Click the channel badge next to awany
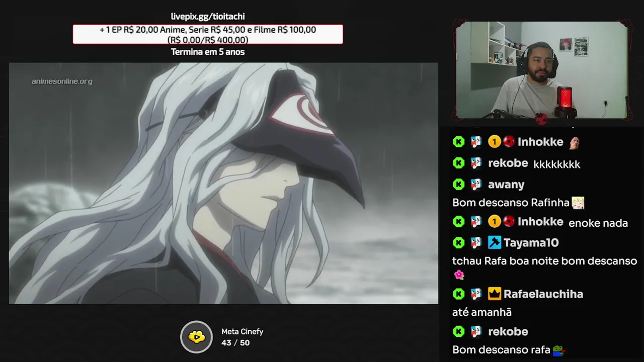The height and width of the screenshot is (362, 644). (476, 185)
